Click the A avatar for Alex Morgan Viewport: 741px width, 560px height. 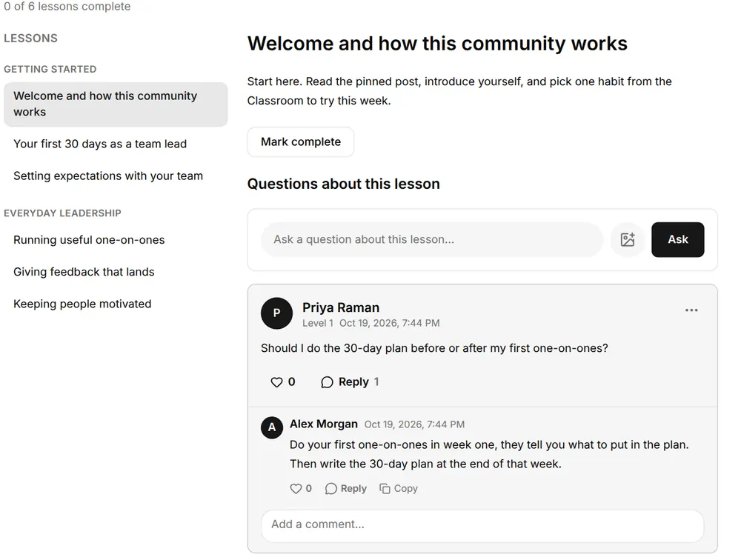point(272,427)
